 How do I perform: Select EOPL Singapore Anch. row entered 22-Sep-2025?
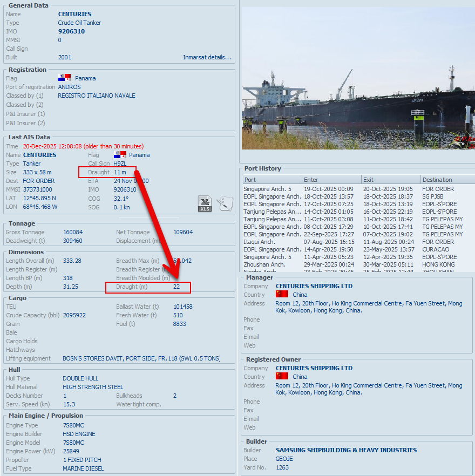358,234
